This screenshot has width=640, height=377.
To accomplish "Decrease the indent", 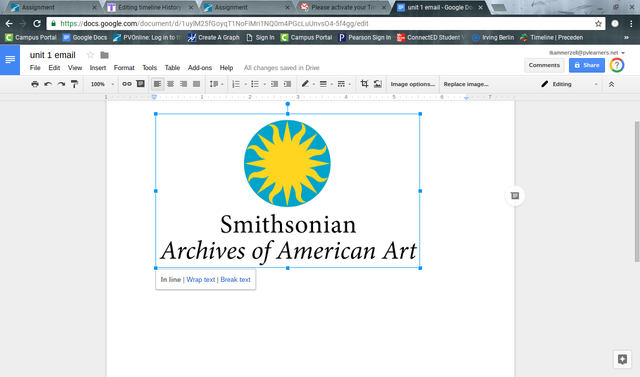I will (274, 84).
